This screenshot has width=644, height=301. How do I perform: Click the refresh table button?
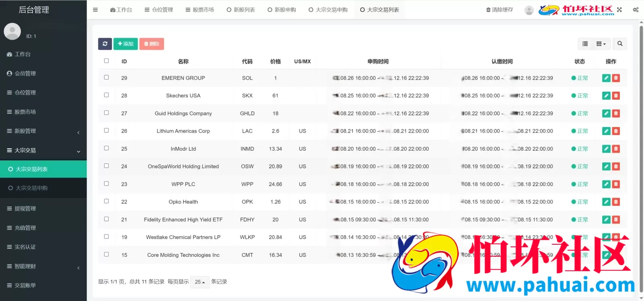(105, 44)
